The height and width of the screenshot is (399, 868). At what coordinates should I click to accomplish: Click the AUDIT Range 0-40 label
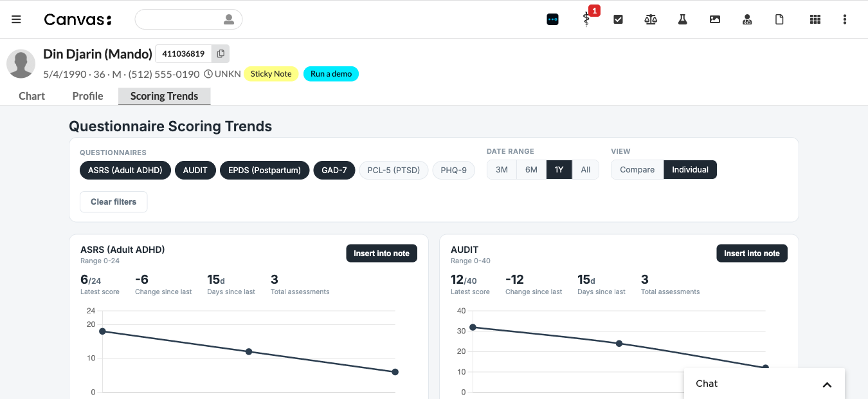tap(471, 261)
